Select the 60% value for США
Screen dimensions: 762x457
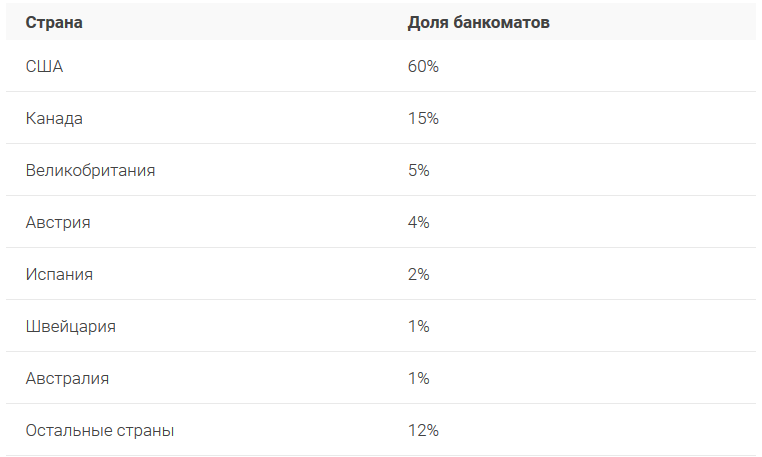coord(423,66)
